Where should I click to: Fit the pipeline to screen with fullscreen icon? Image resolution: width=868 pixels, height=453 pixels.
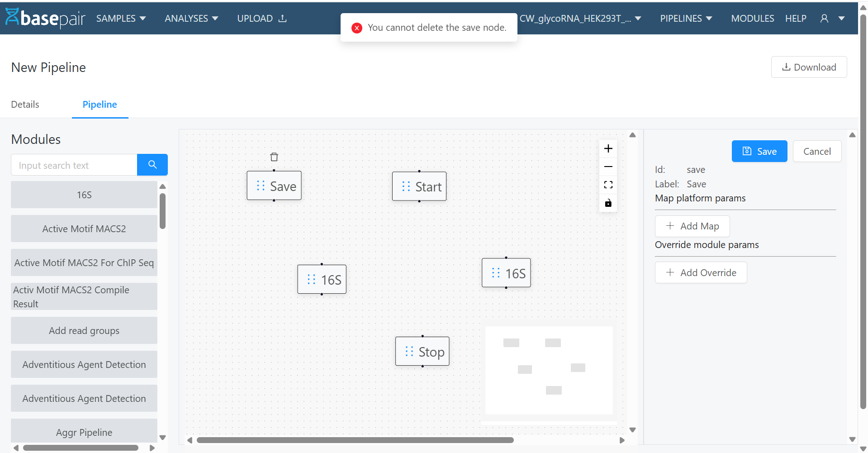point(608,185)
